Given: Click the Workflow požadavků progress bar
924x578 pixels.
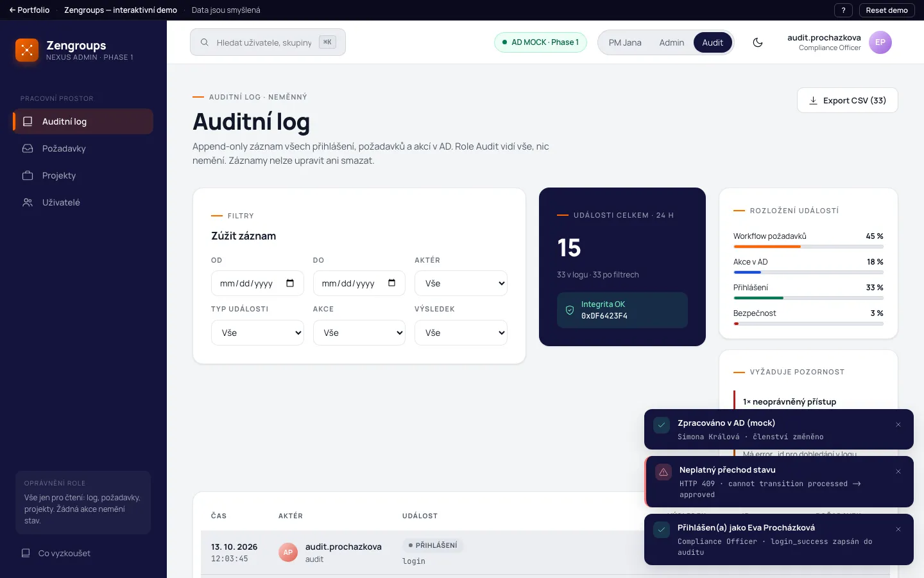Looking at the screenshot, I should tap(809, 247).
